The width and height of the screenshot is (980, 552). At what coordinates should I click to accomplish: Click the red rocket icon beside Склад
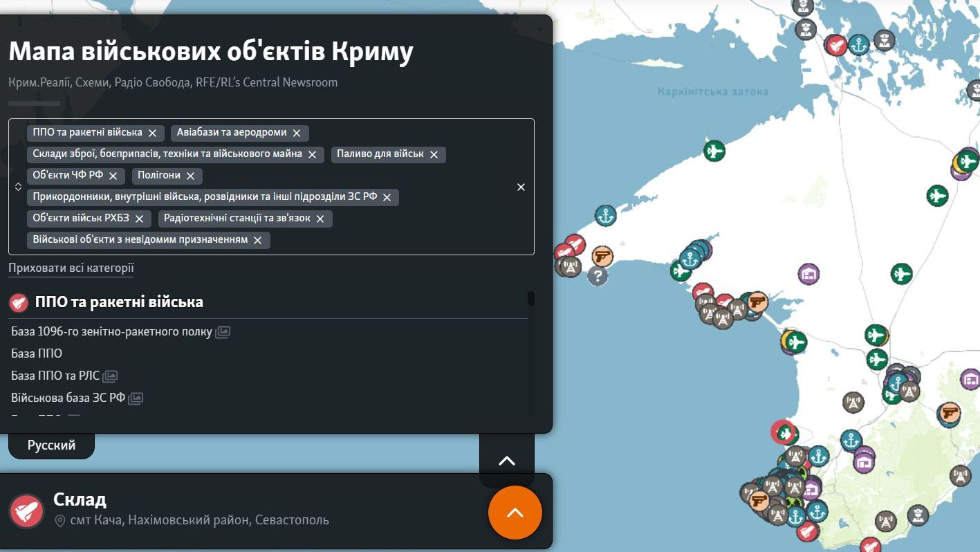pyautogui.click(x=26, y=511)
